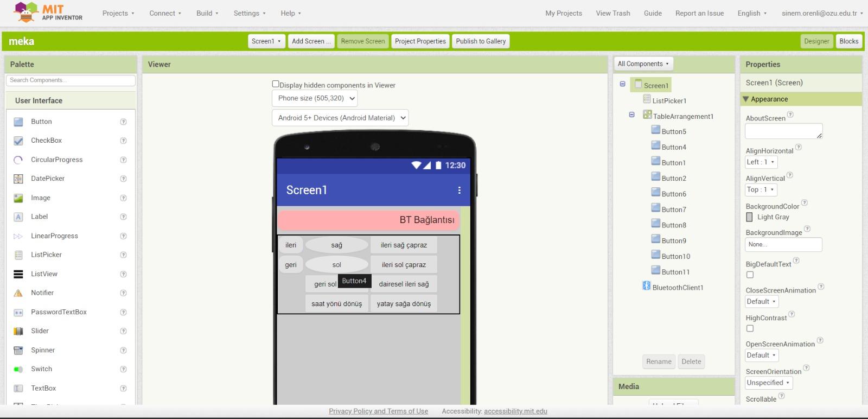Click the ListPicker palette icon
868x419 pixels.
(18, 255)
